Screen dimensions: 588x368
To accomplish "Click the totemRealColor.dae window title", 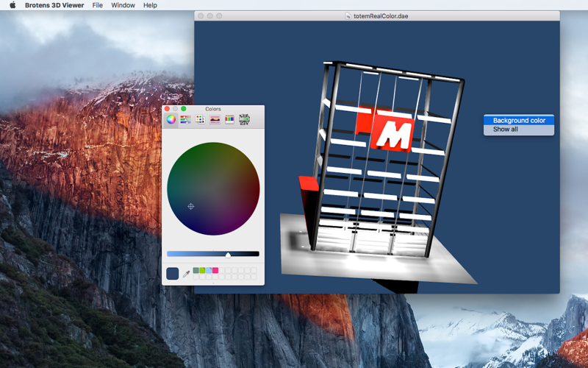I will pyautogui.click(x=381, y=16).
